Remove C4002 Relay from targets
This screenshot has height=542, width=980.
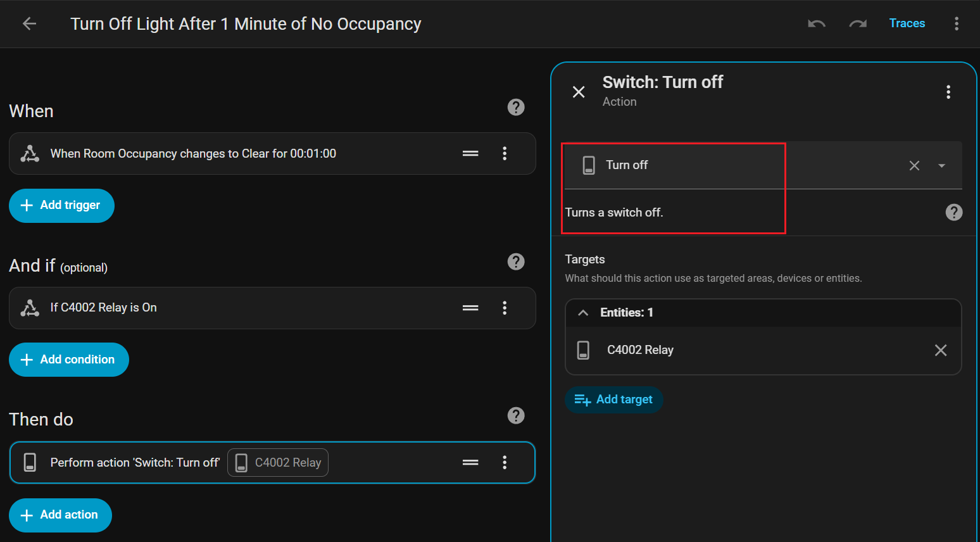coord(940,350)
